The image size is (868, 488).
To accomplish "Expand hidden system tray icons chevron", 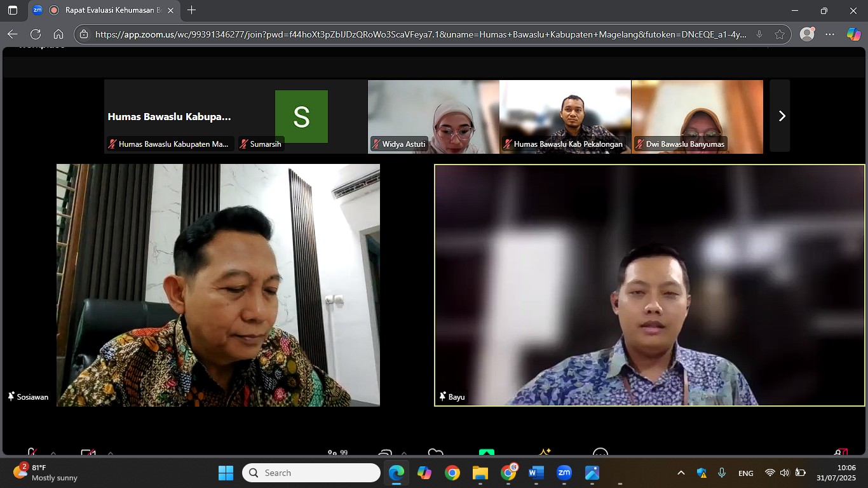I will point(681,473).
